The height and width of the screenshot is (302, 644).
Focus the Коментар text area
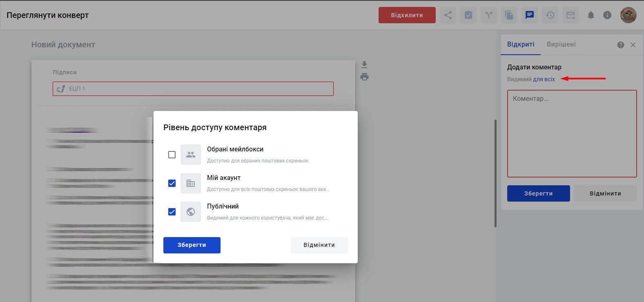point(572,133)
